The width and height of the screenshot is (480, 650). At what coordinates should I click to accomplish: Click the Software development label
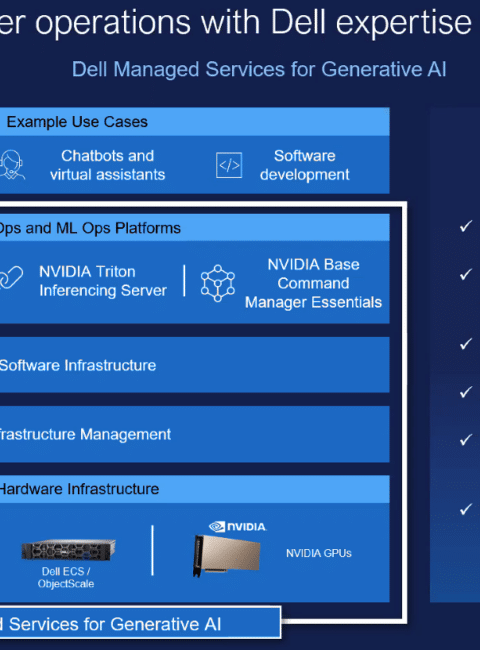(305, 165)
